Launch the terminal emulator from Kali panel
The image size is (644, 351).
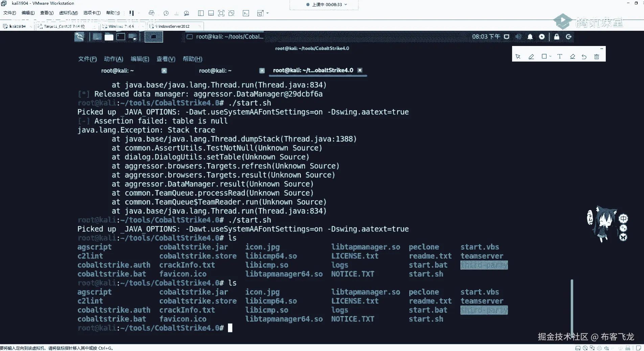(x=121, y=37)
